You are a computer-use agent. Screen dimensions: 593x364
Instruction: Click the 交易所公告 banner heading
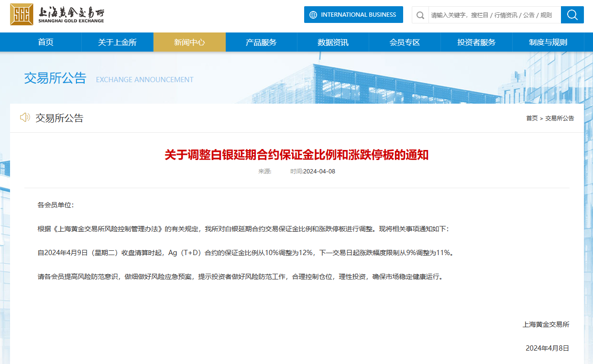[x=55, y=78]
